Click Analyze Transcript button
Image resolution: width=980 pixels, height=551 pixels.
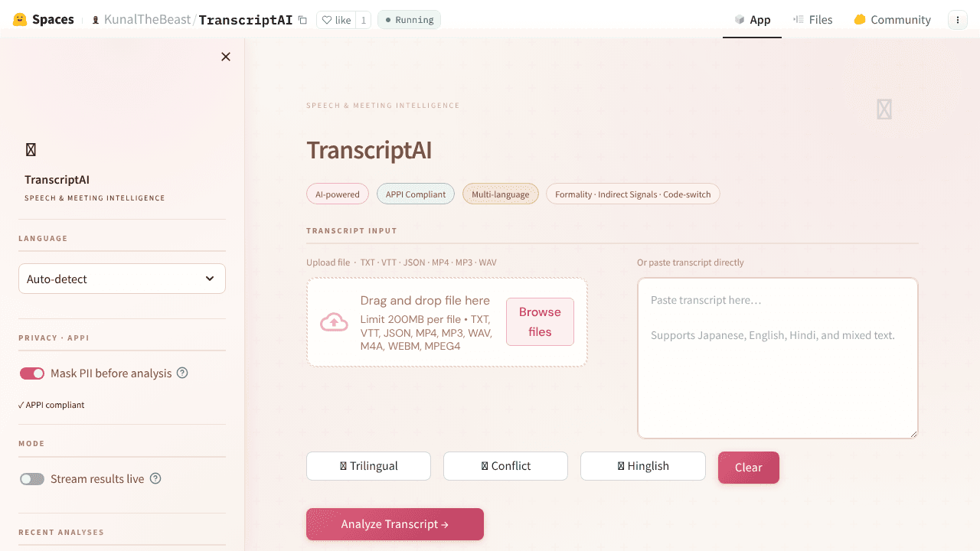pyautogui.click(x=395, y=524)
